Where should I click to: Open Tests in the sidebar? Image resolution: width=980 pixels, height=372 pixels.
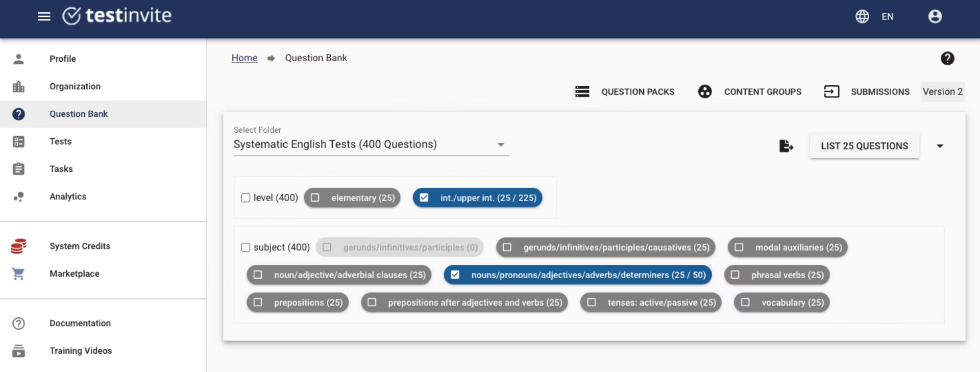60,141
